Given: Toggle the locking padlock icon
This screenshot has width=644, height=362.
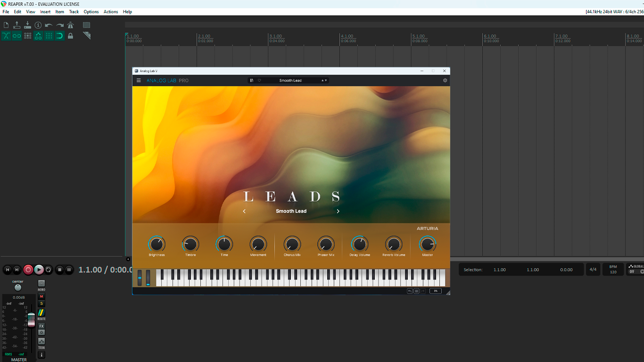Looking at the screenshot, I should pyautogui.click(x=70, y=36).
